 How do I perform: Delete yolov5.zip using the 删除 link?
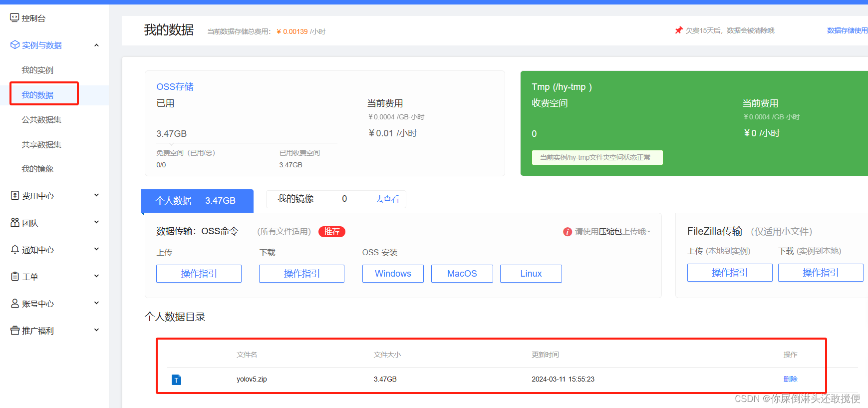pos(790,380)
